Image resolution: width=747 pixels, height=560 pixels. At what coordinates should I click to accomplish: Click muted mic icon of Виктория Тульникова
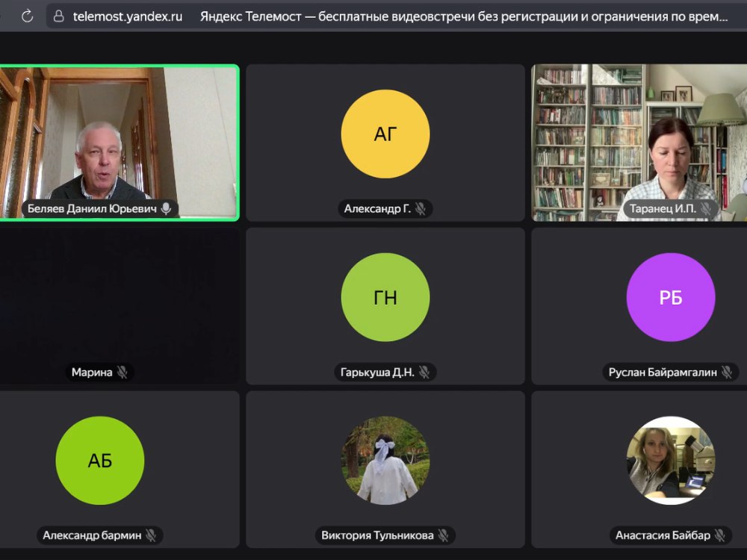443,535
